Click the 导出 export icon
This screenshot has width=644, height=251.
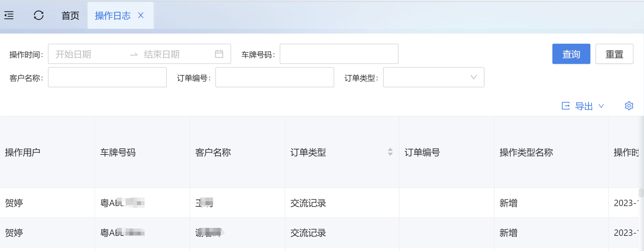click(566, 106)
